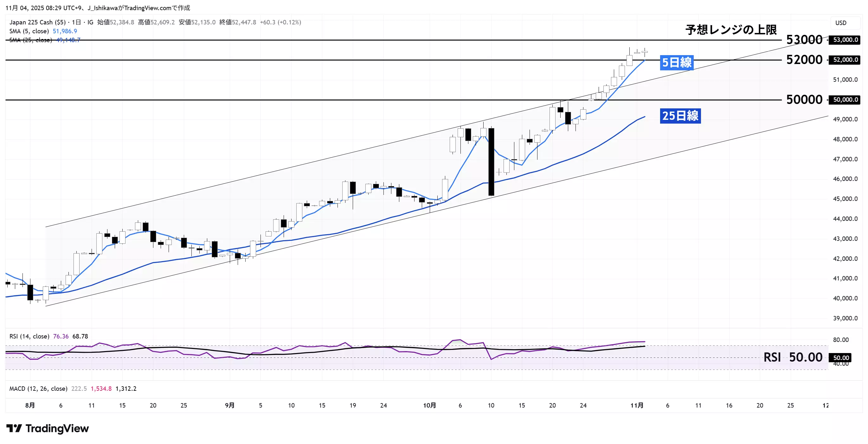Image resolution: width=868 pixels, height=444 pixels.
Task: Select the SMA (25, close) indicator legend
Action: (31, 40)
